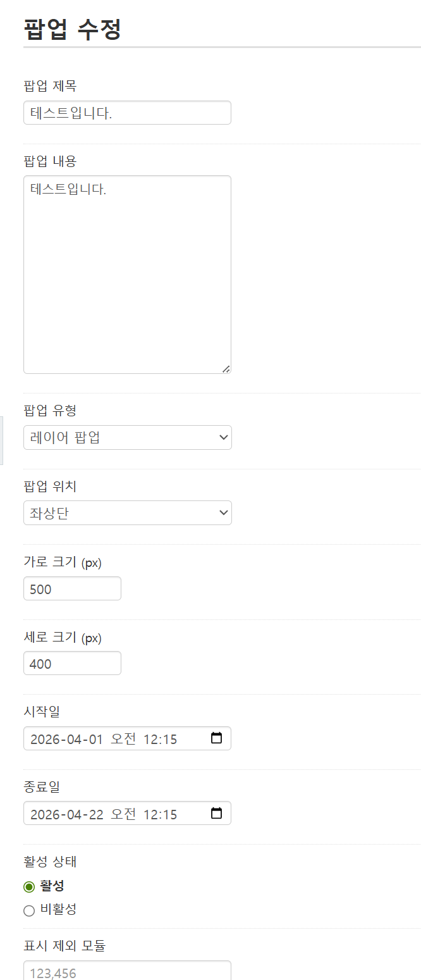Open the 팝업 유형 dropdown showing 레이어 팝업

[127, 438]
